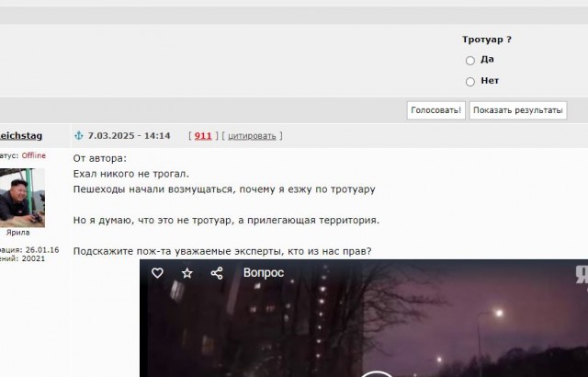Open the 911 report link
The image size is (588, 377).
(x=203, y=136)
